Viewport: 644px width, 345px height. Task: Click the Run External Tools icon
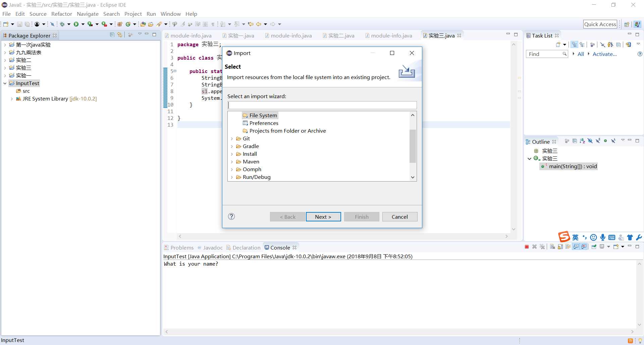[x=104, y=24]
